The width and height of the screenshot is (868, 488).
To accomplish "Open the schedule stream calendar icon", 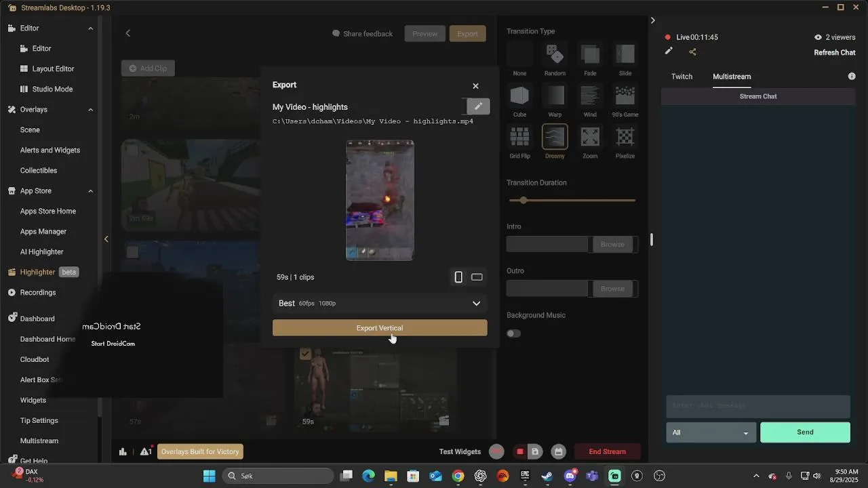I will 558,451.
